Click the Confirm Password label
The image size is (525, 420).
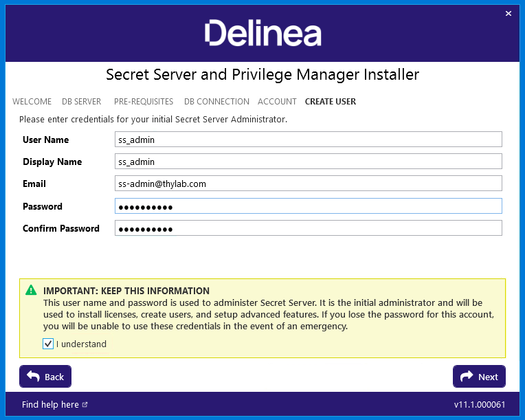tap(61, 228)
